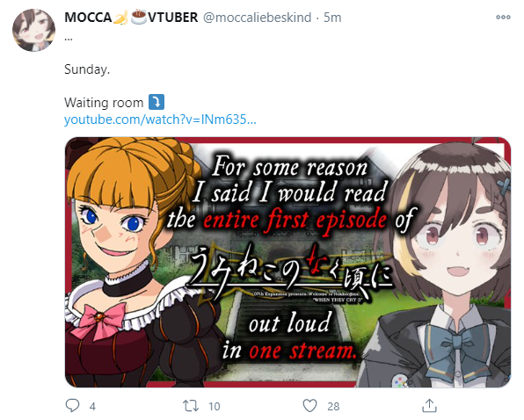Open the tweet permalink via 5m timestamp

click(x=332, y=18)
